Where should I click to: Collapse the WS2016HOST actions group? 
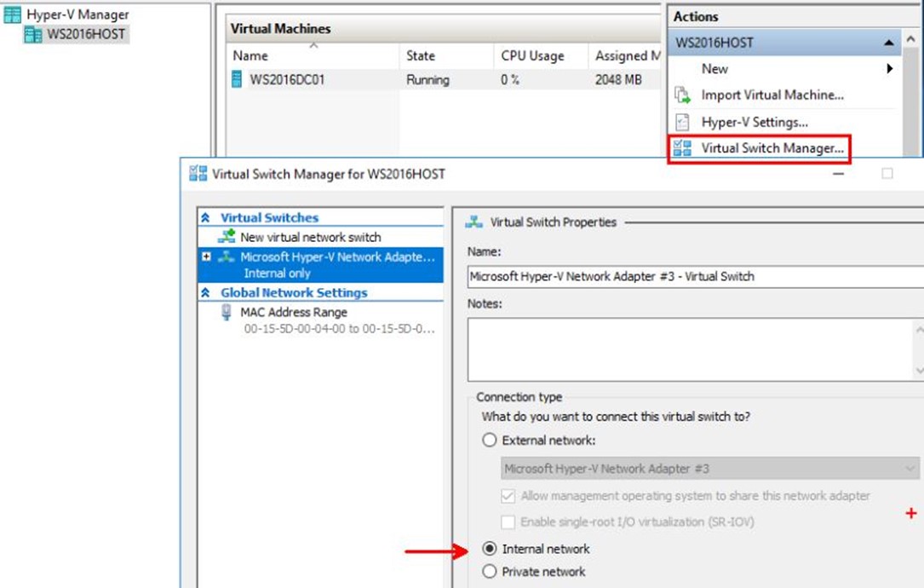888,43
